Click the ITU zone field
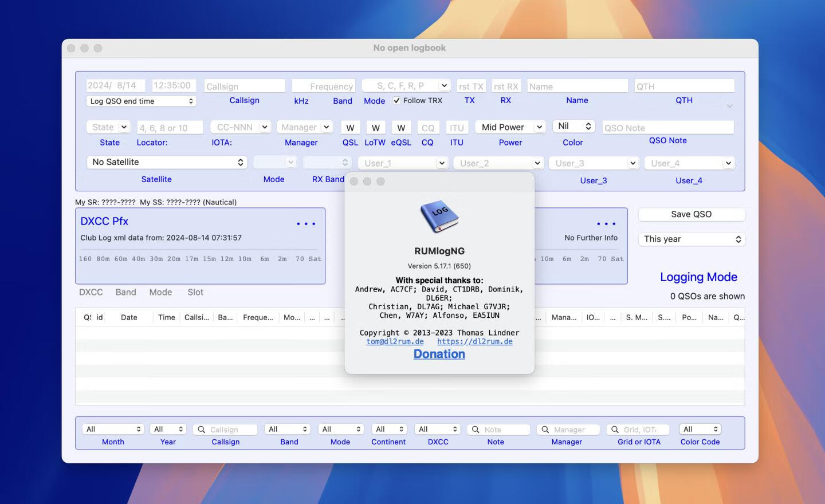This screenshot has height=504, width=825. tap(457, 128)
